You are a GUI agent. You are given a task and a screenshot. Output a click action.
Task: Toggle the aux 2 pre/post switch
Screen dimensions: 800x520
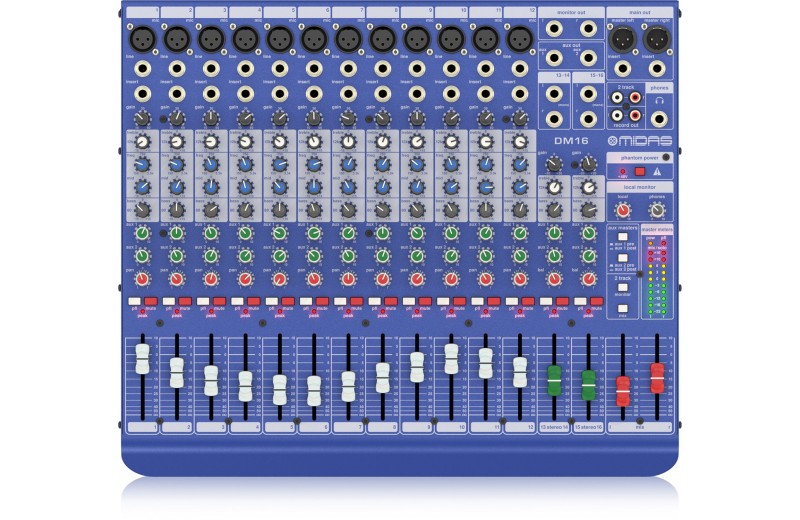pyautogui.click(x=623, y=258)
